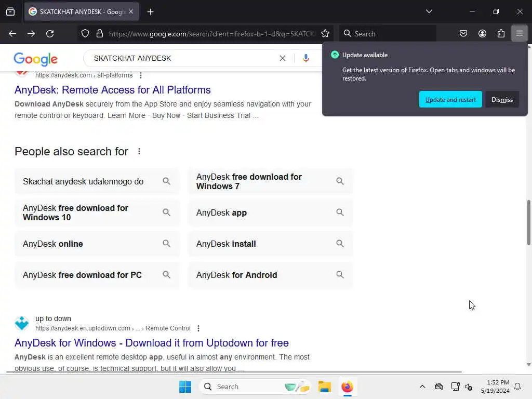Go back to previous page

(x=12, y=34)
